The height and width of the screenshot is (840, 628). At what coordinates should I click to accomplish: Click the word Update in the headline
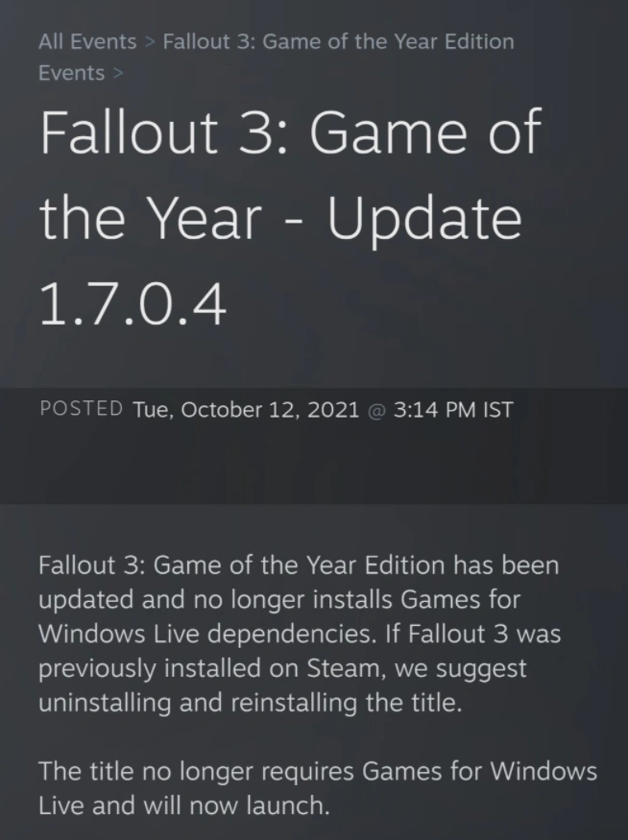point(423,218)
